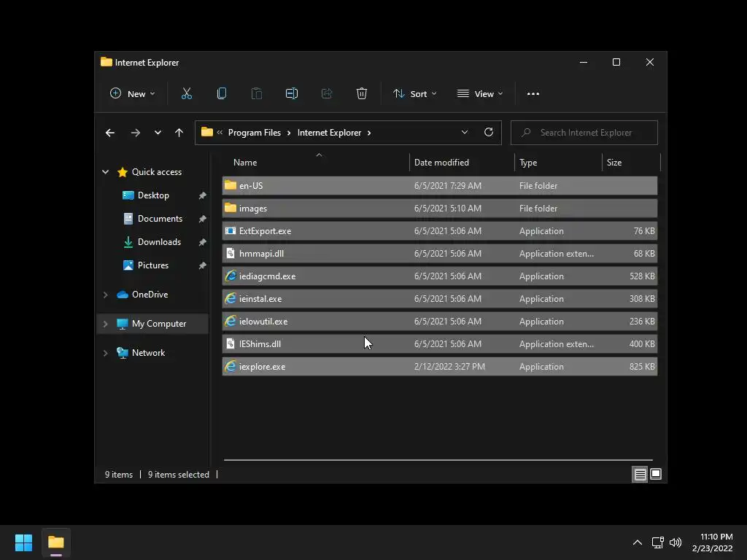Open the network status tray icon

[x=658, y=542]
